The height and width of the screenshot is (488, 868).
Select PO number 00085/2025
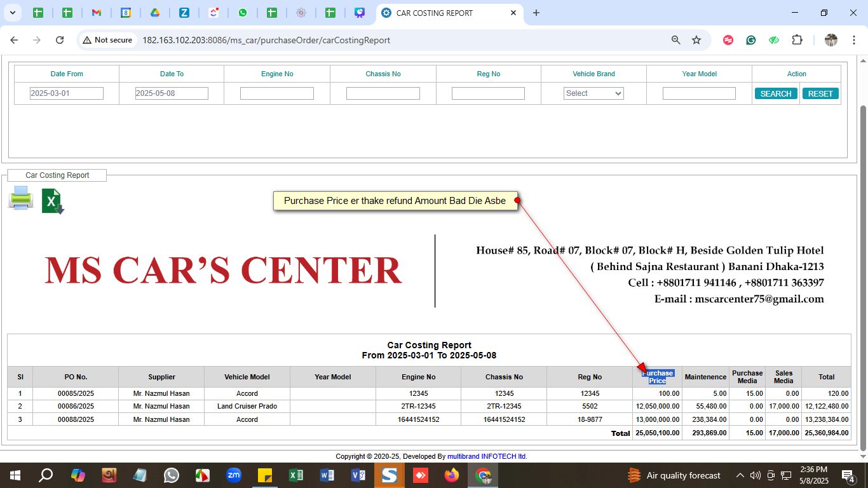click(76, 393)
